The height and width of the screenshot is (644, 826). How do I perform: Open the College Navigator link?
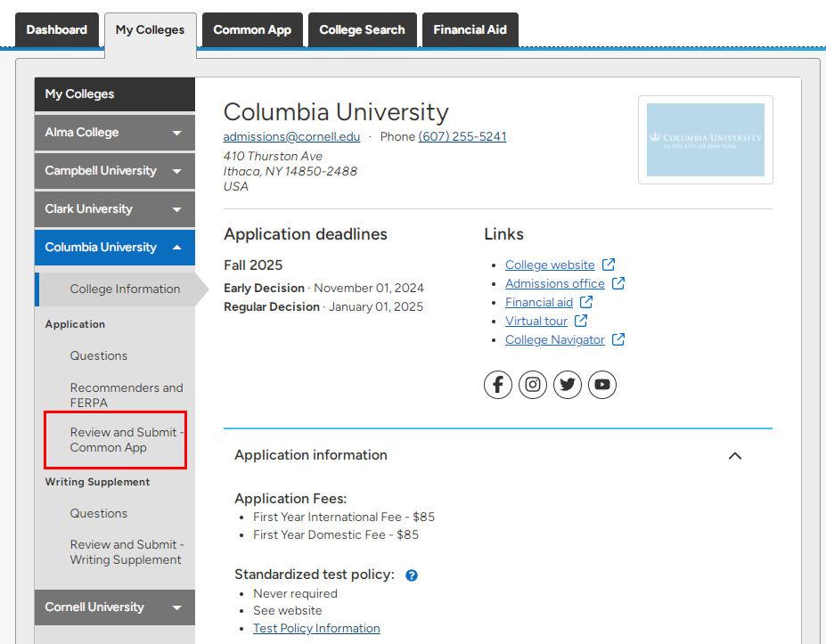coord(555,339)
